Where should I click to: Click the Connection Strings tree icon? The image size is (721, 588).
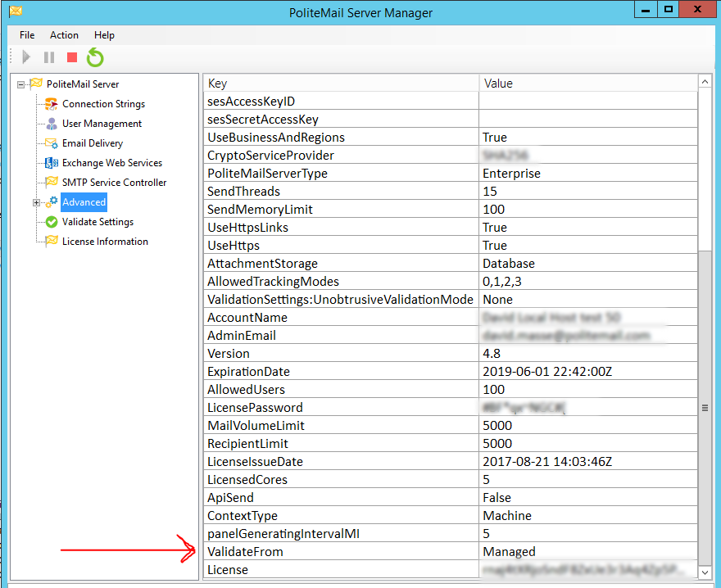(x=52, y=104)
